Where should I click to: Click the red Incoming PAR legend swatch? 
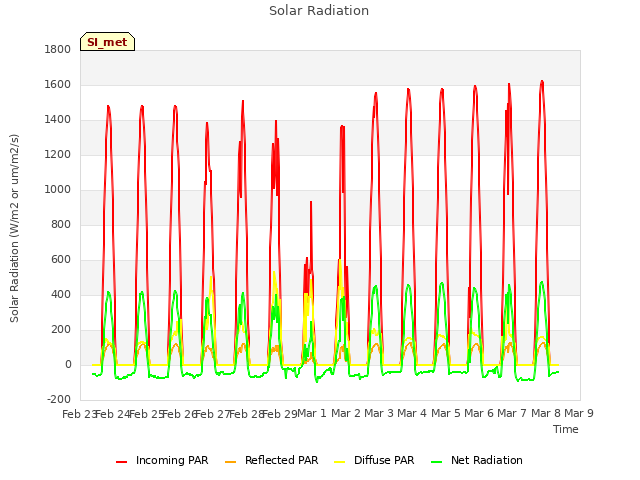122,462
